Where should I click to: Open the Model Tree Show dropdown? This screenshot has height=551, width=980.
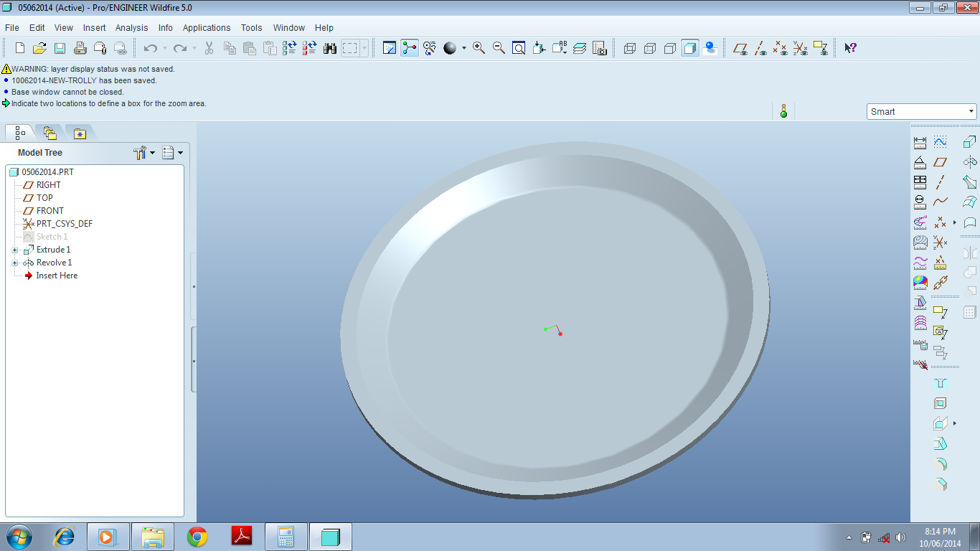[x=172, y=152]
